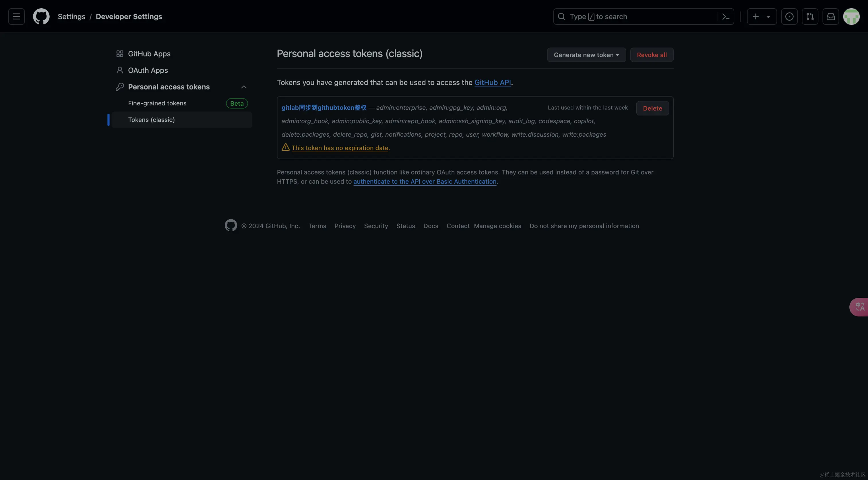Image resolution: width=868 pixels, height=480 pixels.
Task: Open pull requests from the top bar
Action: [x=810, y=16]
